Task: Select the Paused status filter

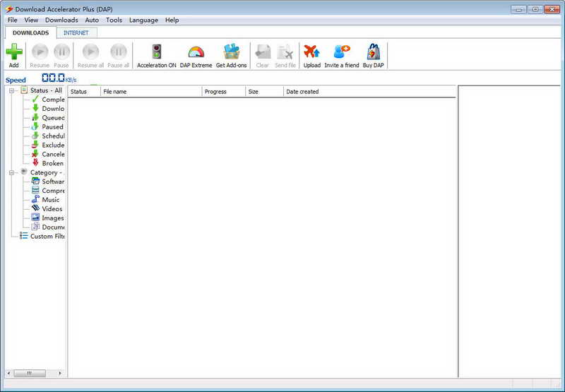Action: 47,127
